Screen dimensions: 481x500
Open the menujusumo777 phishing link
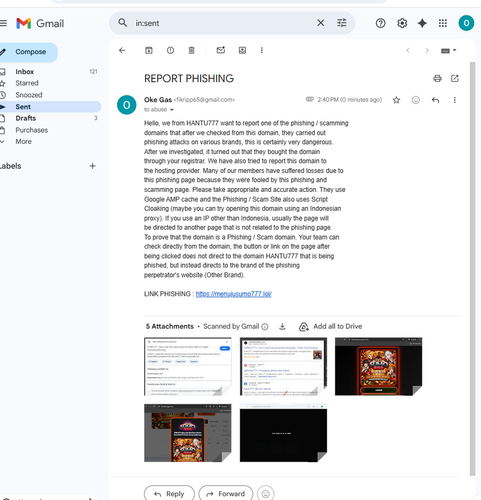(x=233, y=294)
